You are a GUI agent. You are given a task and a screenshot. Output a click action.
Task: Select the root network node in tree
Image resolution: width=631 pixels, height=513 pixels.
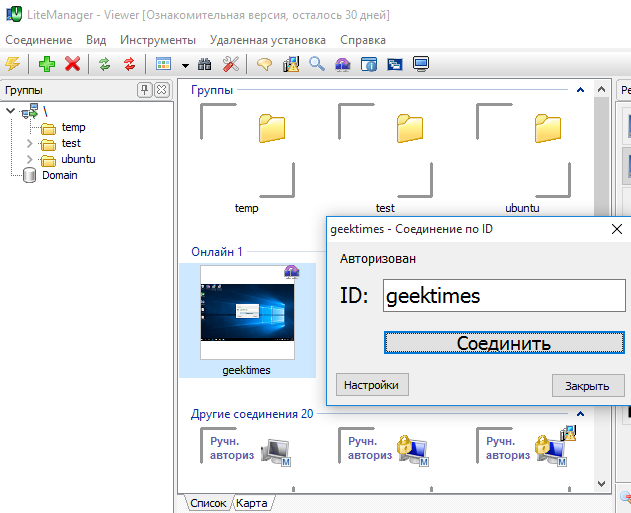coord(30,111)
